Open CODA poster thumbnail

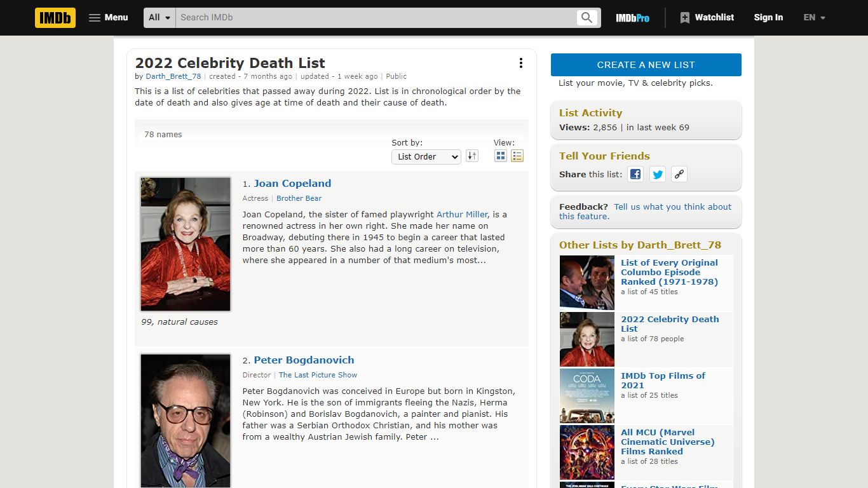coord(587,396)
